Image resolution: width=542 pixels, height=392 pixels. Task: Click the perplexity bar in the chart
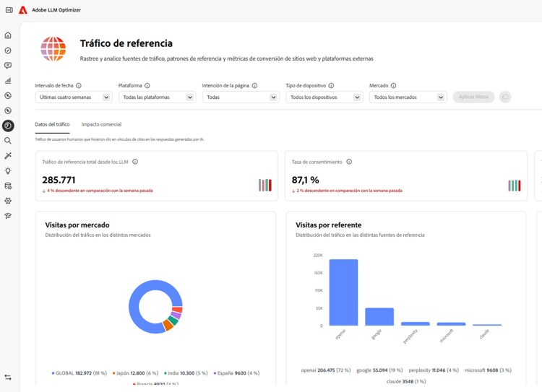(x=416, y=324)
